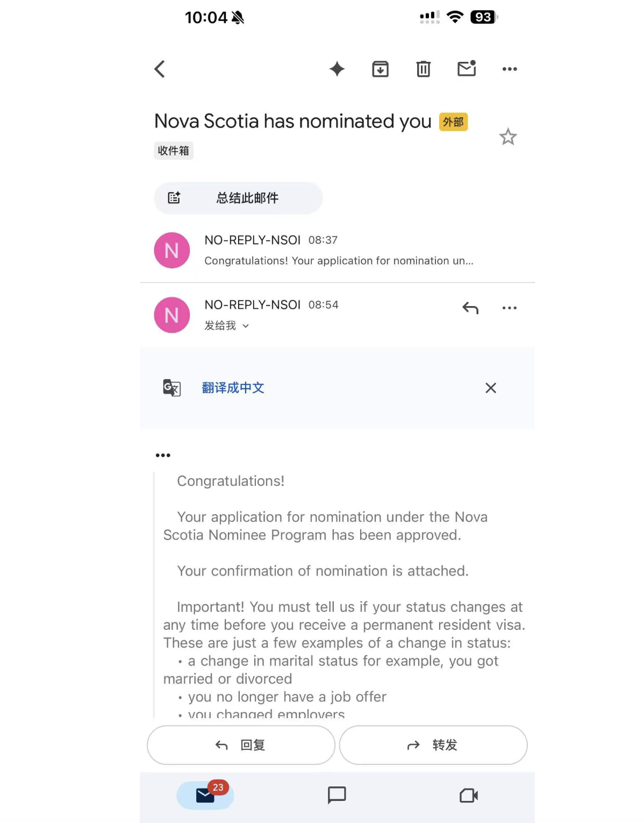Click the 收件箱 inbox label
The width and height of the screenshot is (644, 823).
[x=173, y=151]
